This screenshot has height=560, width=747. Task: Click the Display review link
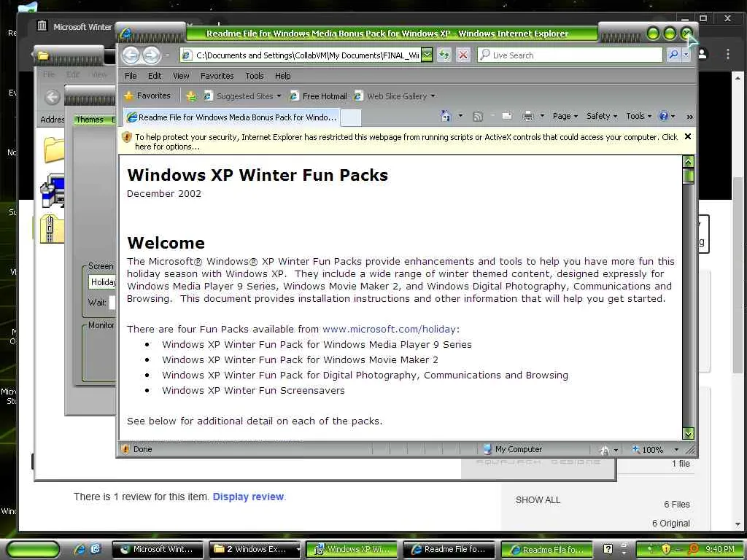[x=248, y=497]
